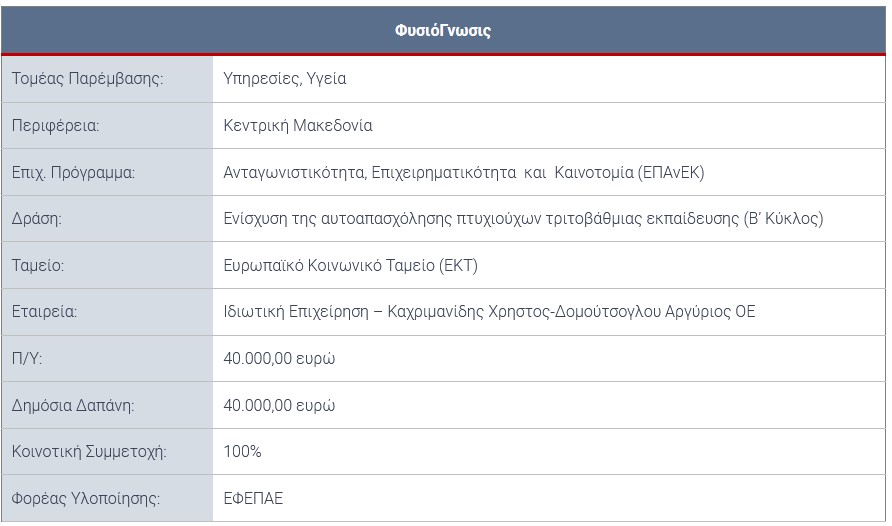Click the ΦυσιόΓνωσις table header title
Image resolution: width=892 pixels, height=526 pixels.
tap(443, 30)
